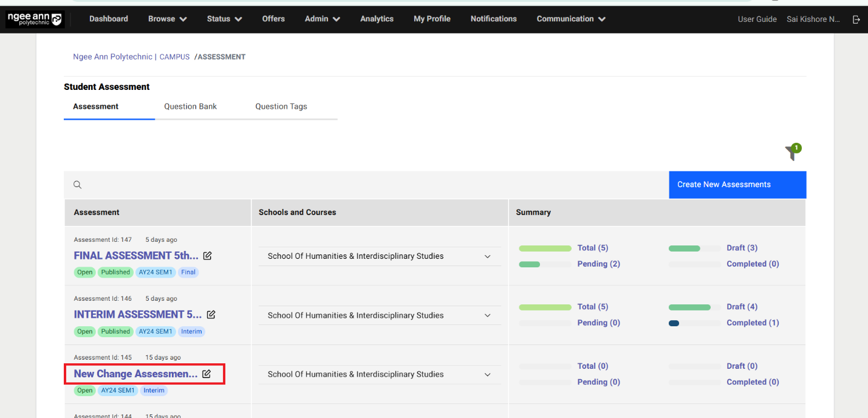This screenshot has width=868, height=418.
Task: Open the Communication dropdown menu
Action: pos(571,19)
